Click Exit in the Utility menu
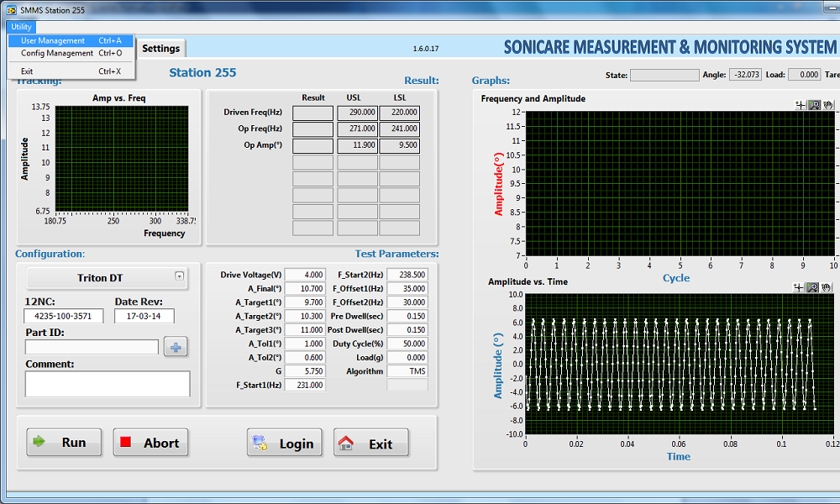The width and height of the screenshot is (840, 504). tap(27, 71)
